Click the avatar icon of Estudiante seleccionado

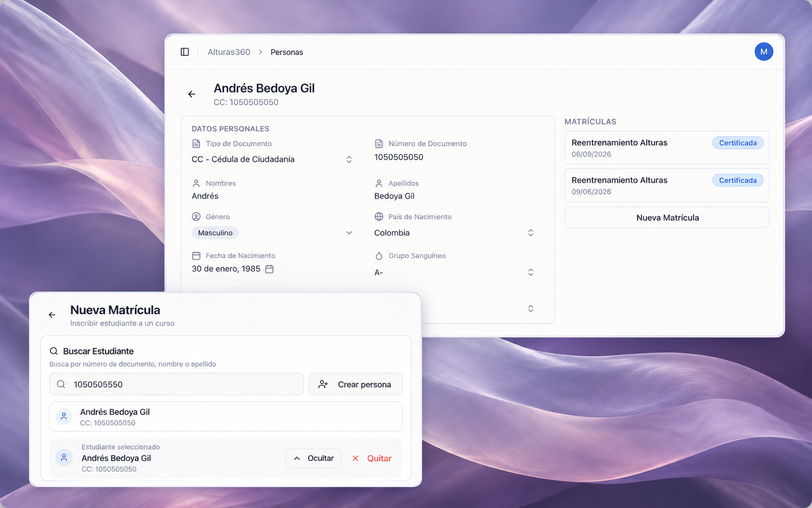(64, 458)
